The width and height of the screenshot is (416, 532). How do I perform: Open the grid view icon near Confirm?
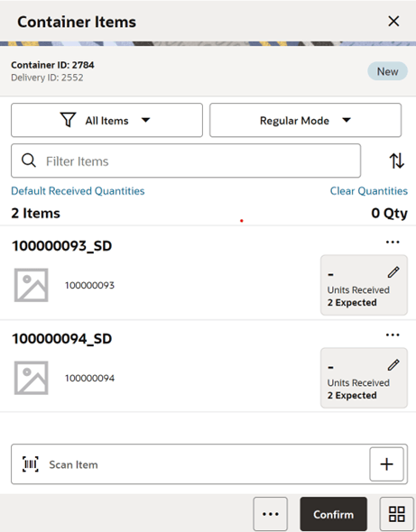click(x=397, y=514)
